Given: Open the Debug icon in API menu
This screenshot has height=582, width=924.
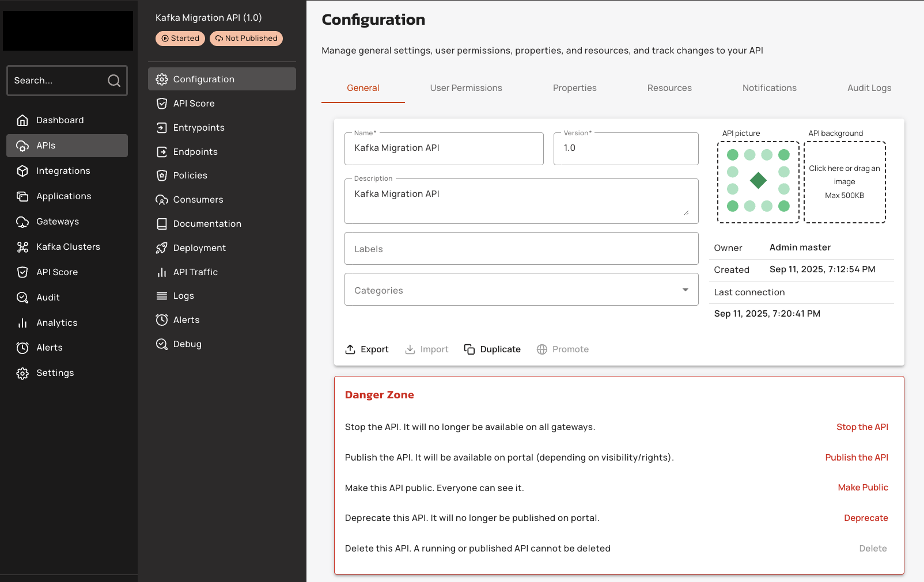Looking at the screenshot, I should (x=162, y=344).
